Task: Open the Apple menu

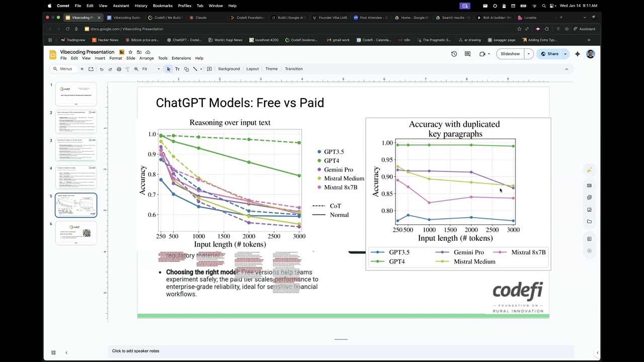Action: click(x=49, y=6)
